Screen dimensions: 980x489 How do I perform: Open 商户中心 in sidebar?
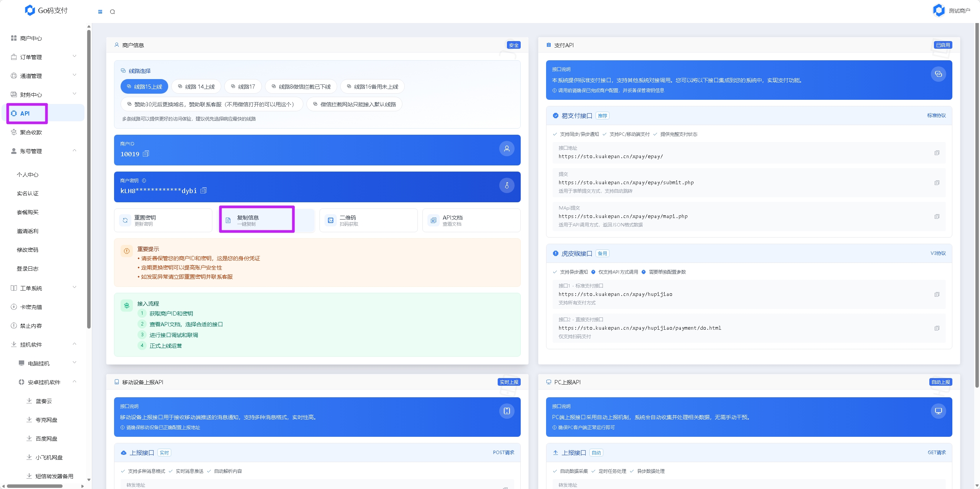43,38
